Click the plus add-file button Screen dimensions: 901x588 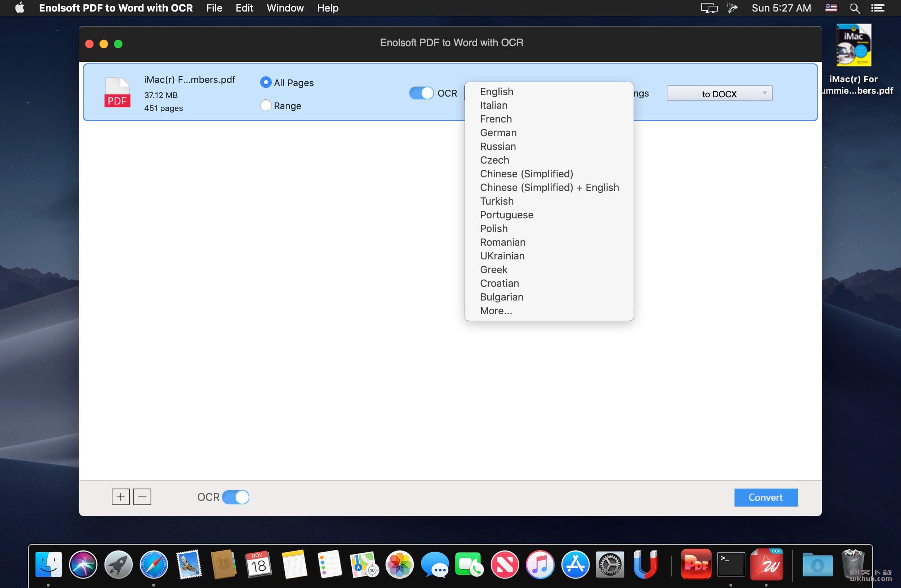pos(120,497)
